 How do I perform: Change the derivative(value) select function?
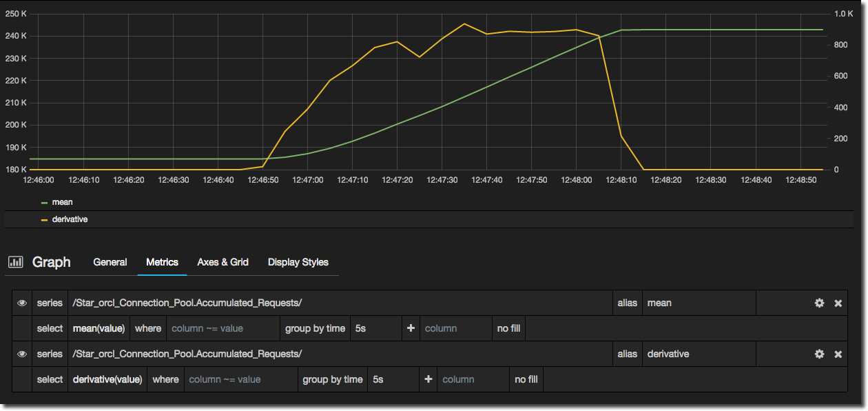pyautogui.click(x=107, y=379)
